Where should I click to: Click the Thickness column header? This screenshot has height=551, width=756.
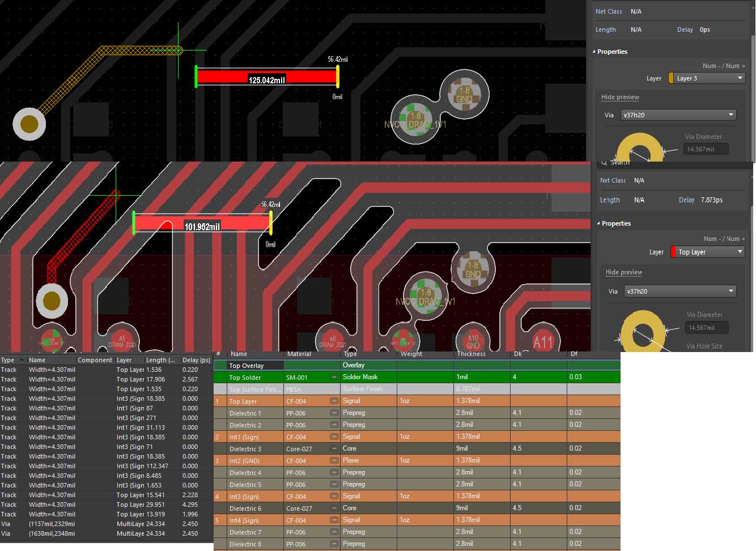[x=471, y=354]
